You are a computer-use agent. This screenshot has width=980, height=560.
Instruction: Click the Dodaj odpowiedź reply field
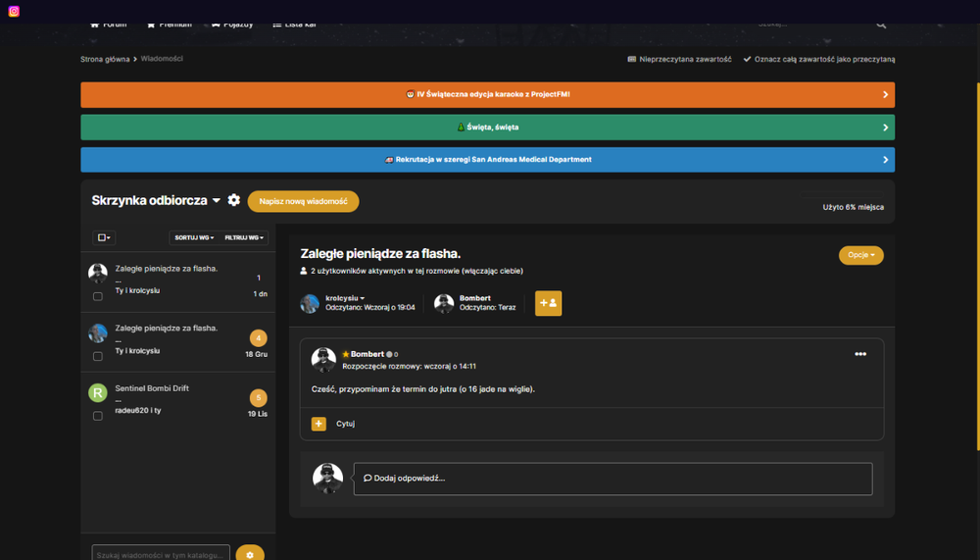pyautogui.click(x=613, y=479)
